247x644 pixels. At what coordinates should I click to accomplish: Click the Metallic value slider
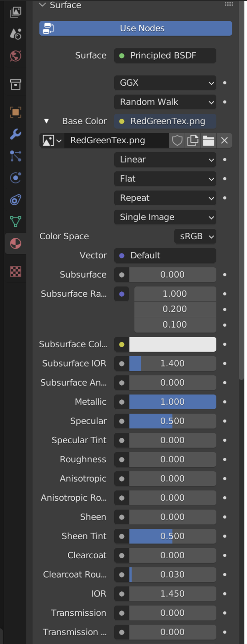(173, 402)
